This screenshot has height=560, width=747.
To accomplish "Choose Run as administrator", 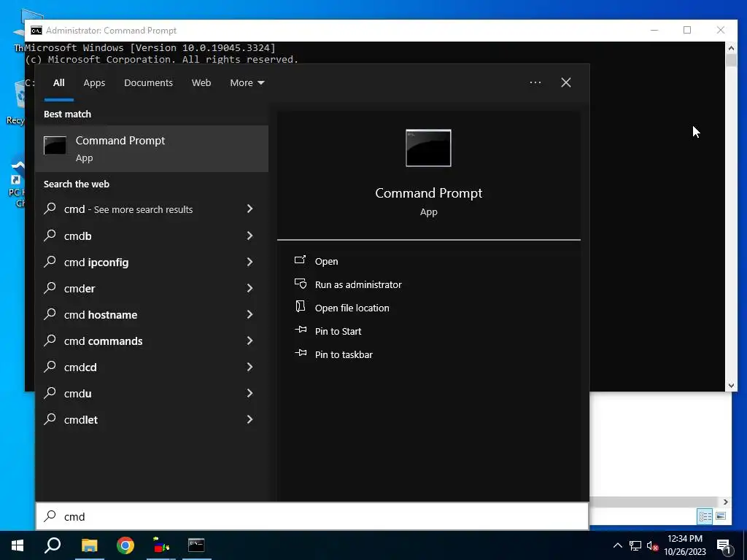I will tap(358, 285).
